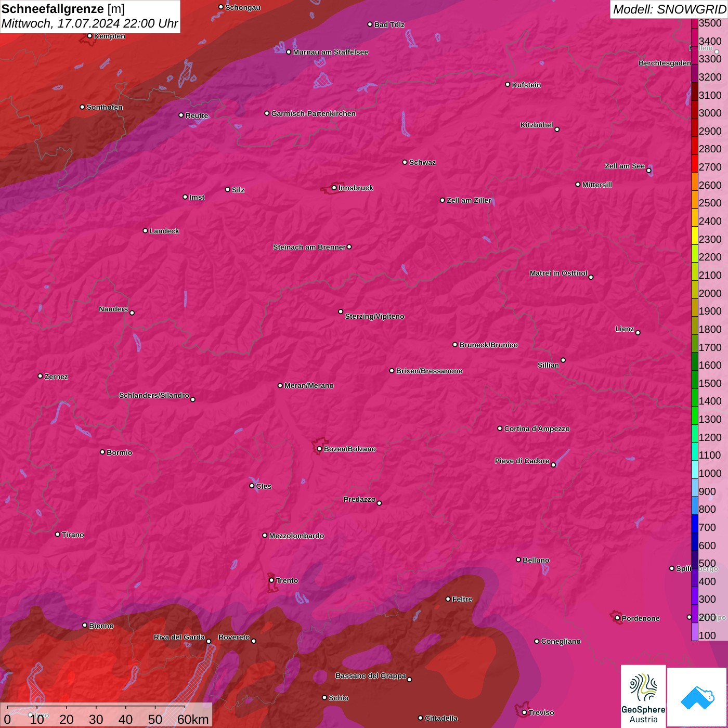The image size is (728, 728).
Task: Click the Zernez label
Action: [56, 376]
